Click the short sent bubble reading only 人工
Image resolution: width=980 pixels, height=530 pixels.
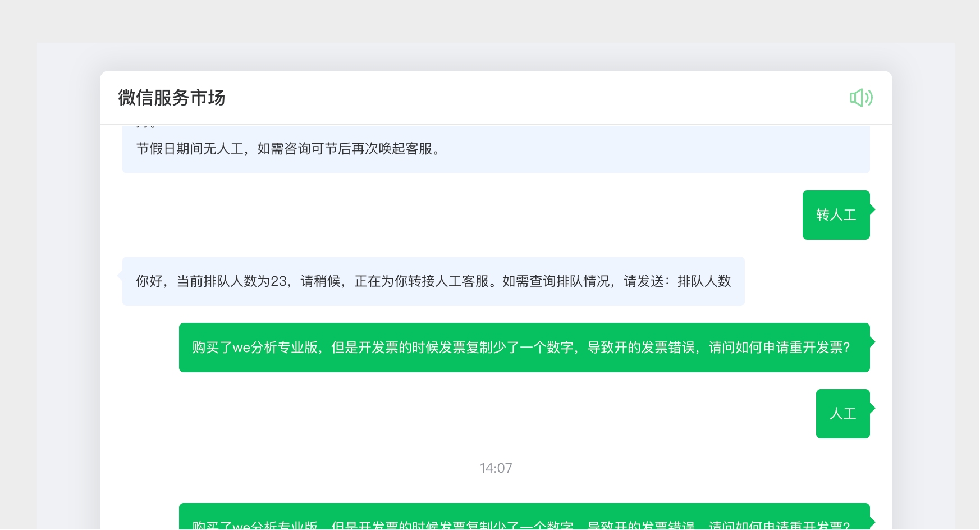pos(843,414)
